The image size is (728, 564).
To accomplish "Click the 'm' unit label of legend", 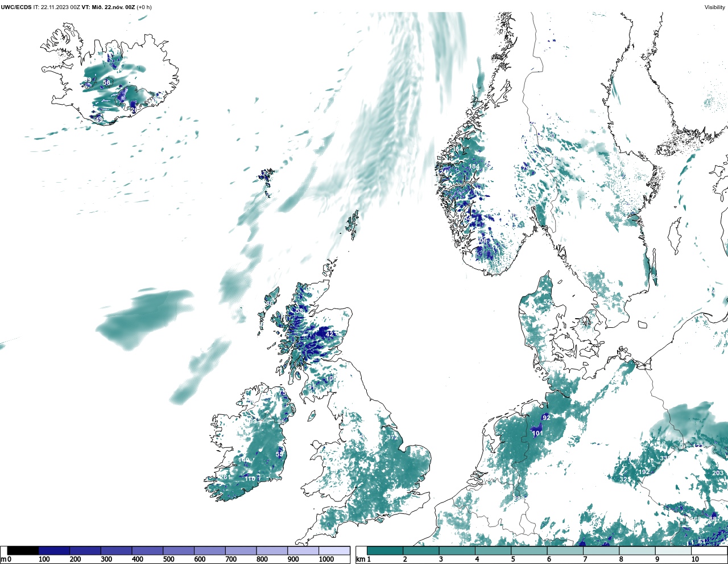I will pos(3,559).
